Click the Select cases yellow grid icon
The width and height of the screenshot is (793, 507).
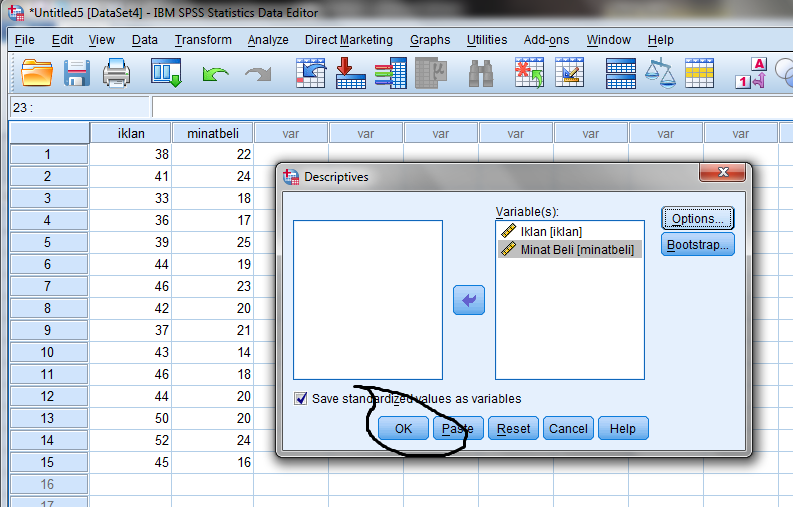tap(699, 73)
